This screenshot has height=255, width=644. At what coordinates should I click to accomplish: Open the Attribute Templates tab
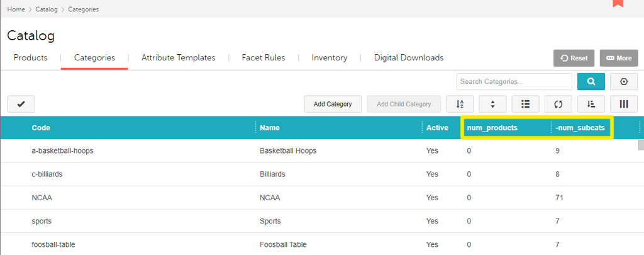click(178, 58)
